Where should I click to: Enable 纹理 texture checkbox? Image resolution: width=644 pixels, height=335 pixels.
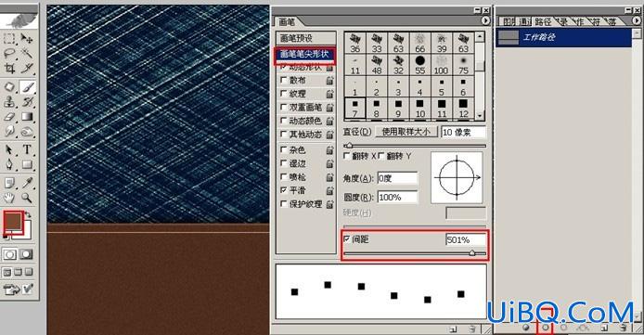(283, 93)
